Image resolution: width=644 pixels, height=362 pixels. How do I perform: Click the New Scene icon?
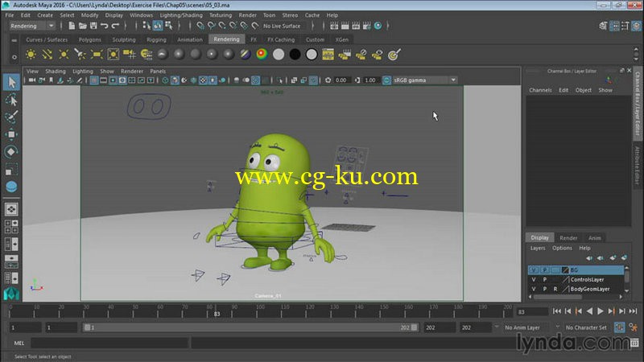coord(72,26)
